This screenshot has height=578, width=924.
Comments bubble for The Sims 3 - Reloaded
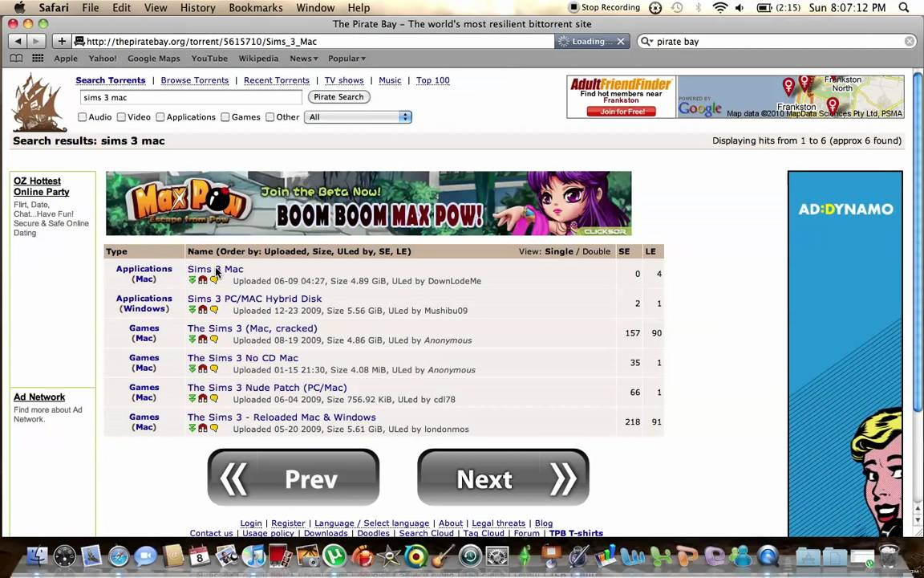(214, 428)
